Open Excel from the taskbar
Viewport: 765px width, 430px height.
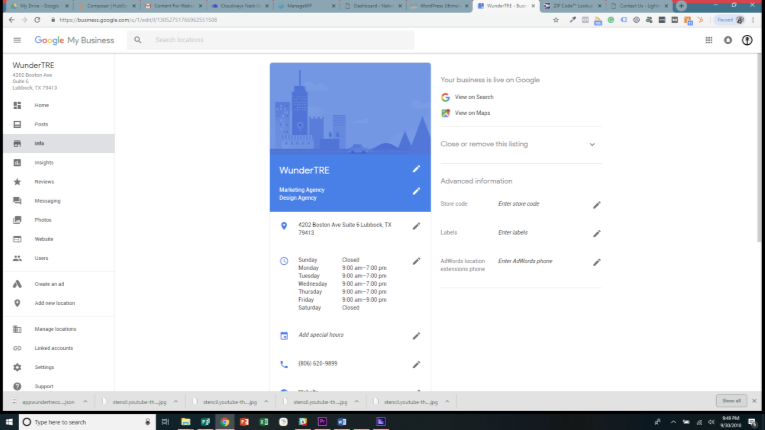tap(264, 422)
